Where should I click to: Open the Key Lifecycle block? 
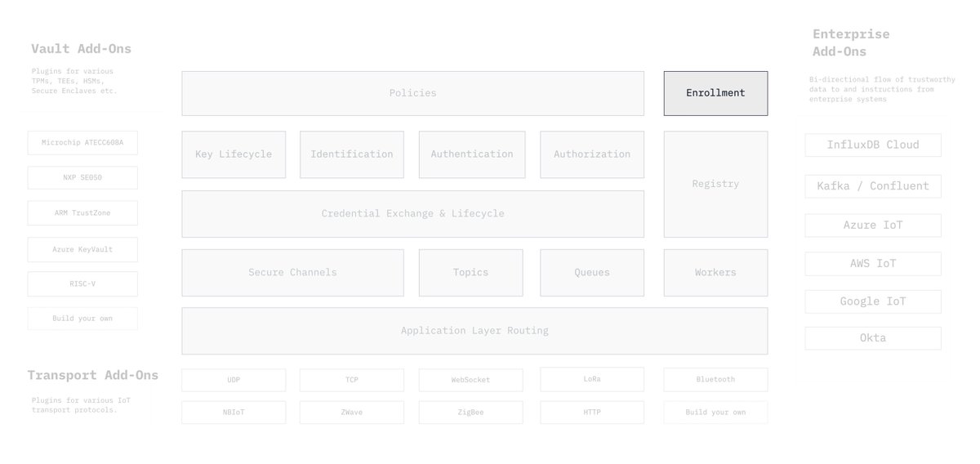234,154
